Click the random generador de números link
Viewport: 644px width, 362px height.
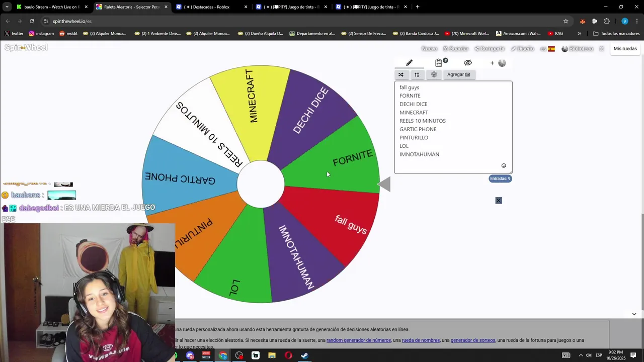(359, 340)
